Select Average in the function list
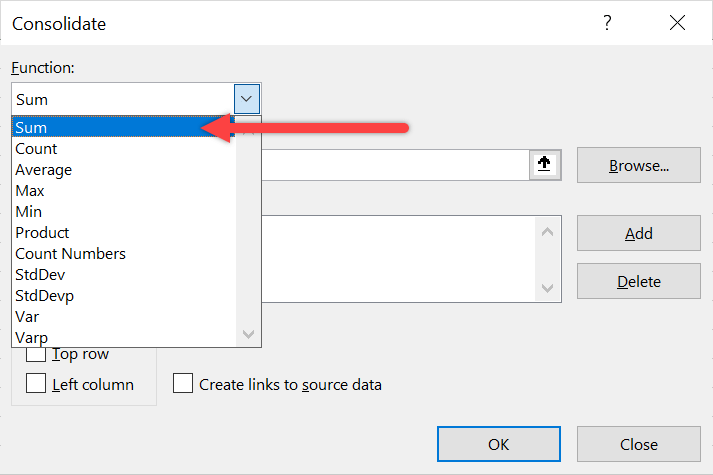The image size is (713, 475). [x=124, y=170]
